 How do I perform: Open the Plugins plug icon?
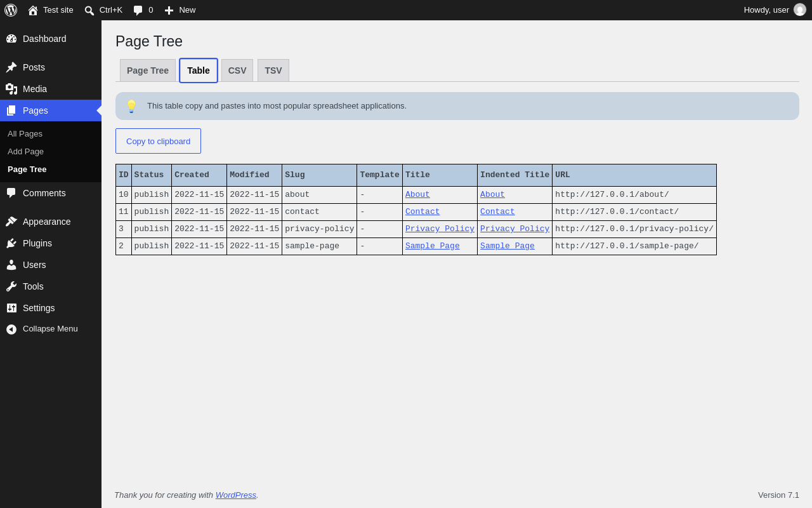click(11, 243)
